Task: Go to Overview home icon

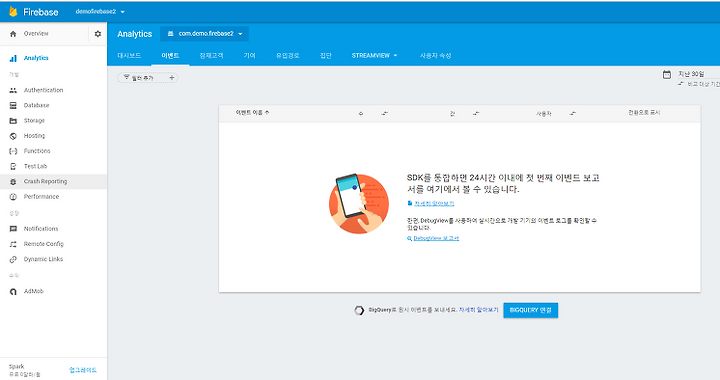Action: pyautogui.click(x=13, y=34)
